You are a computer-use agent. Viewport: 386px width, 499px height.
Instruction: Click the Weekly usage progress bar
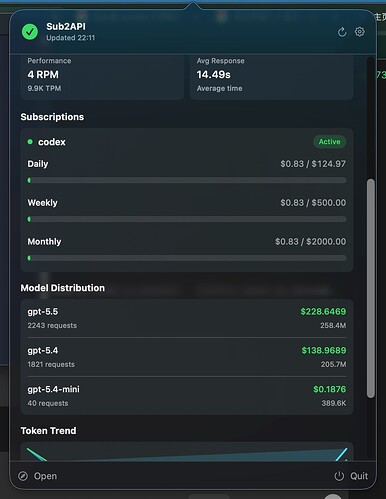[x=187, y=219]
